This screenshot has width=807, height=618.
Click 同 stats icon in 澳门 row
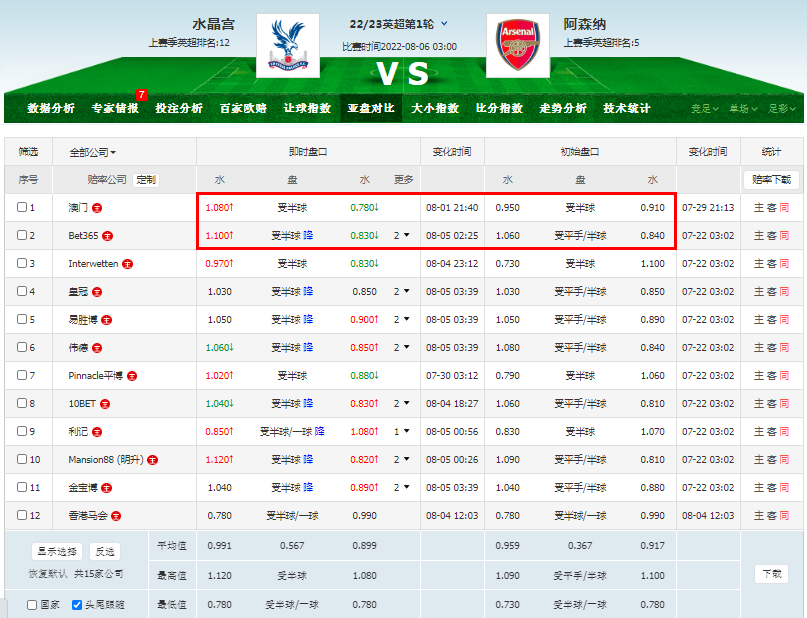pos(784,207)
